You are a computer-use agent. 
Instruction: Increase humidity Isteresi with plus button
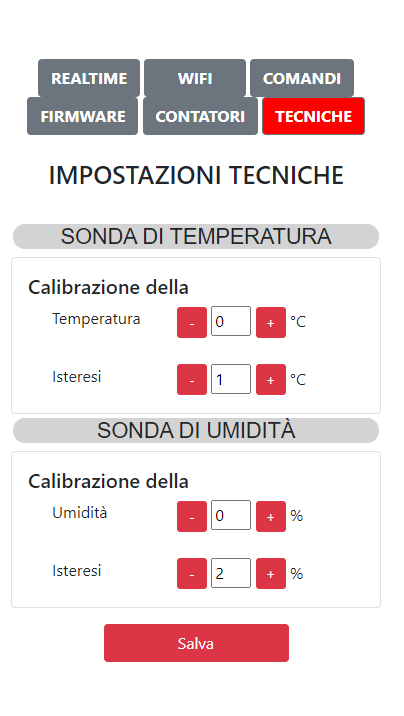271,574
